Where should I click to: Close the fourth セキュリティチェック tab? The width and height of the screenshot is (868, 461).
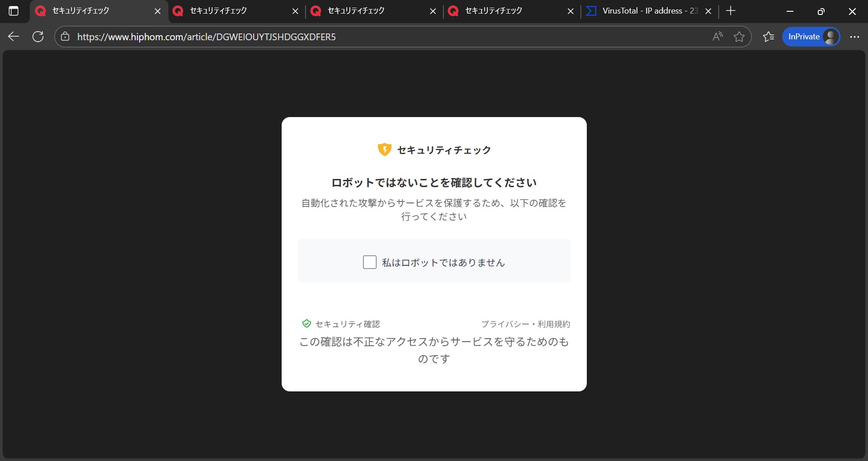571,11
